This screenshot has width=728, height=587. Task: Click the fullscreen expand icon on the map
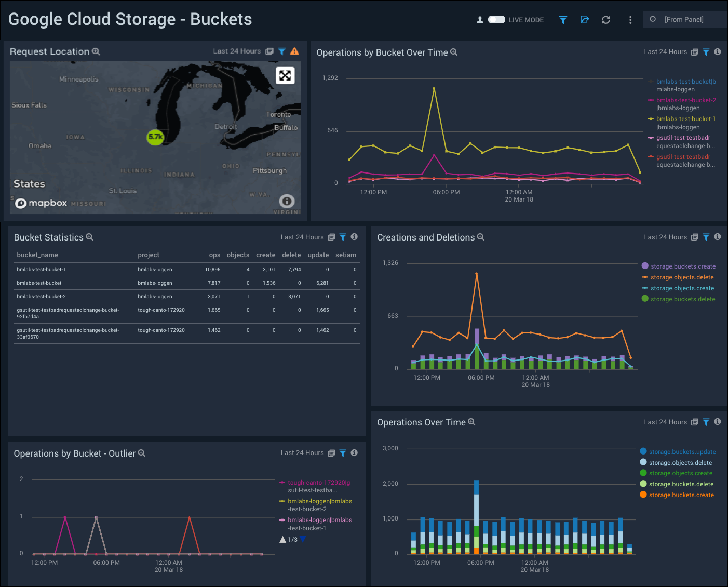(285, 75)
